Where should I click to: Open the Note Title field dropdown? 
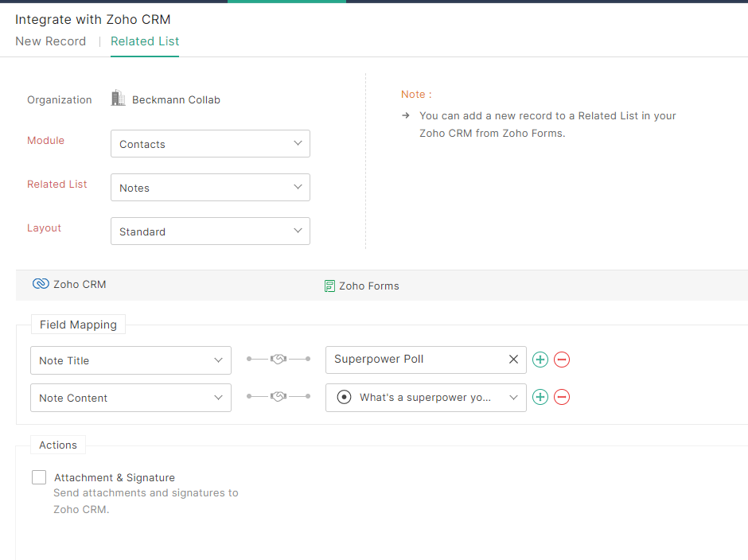[x=131, y=360]
